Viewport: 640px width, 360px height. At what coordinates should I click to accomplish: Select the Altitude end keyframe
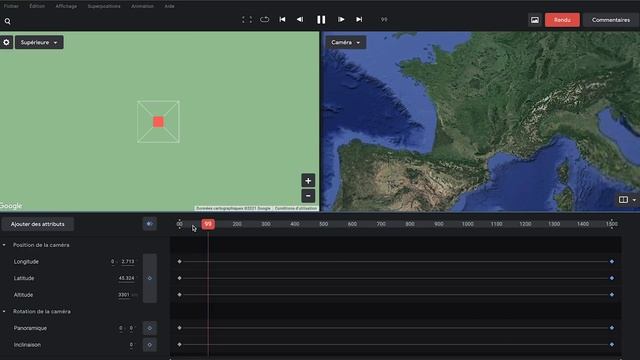[612, 295]
